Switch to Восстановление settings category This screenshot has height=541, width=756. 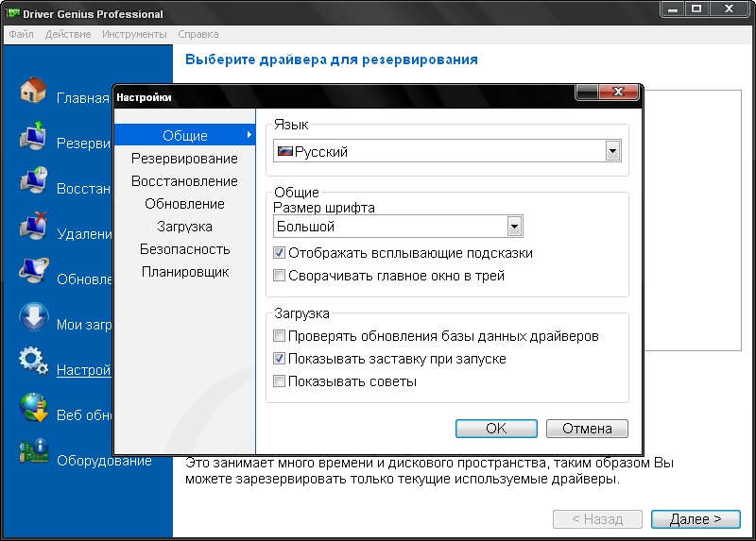point(184,181)
